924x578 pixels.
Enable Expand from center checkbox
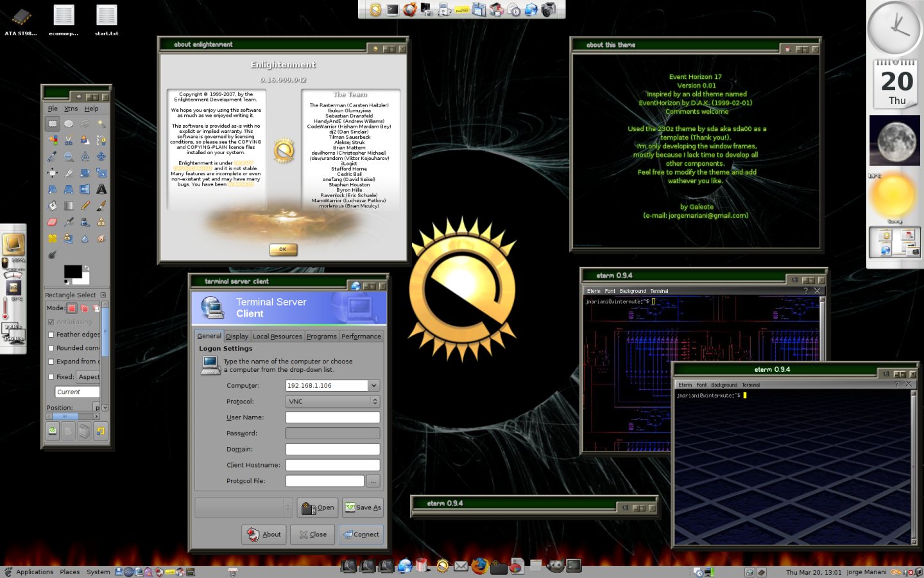point(51,362)
